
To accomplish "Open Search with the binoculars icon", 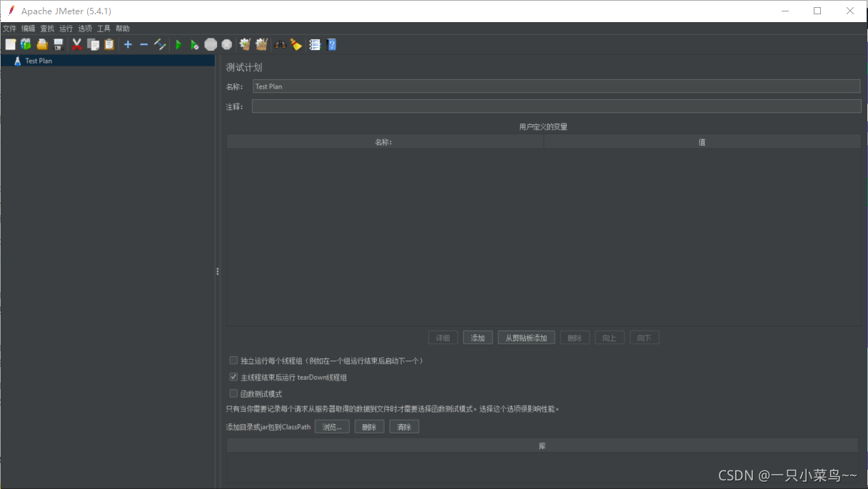I will (280, 44).
